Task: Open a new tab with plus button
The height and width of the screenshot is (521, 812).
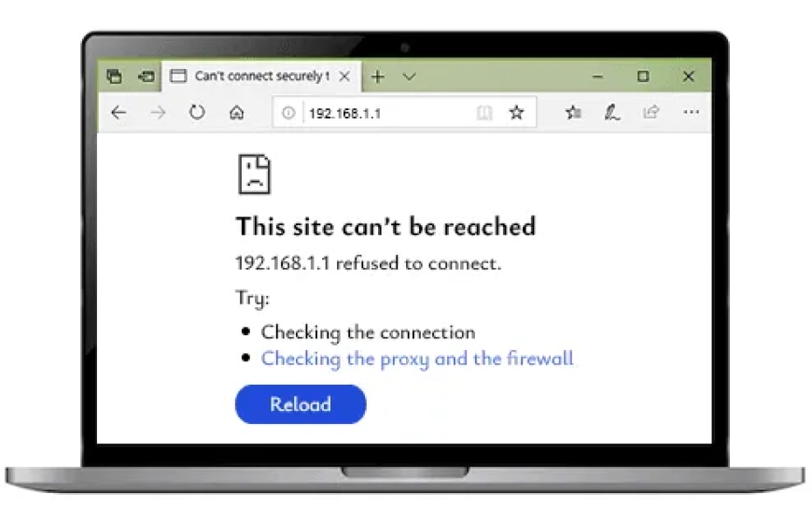Action: (378, 77)
